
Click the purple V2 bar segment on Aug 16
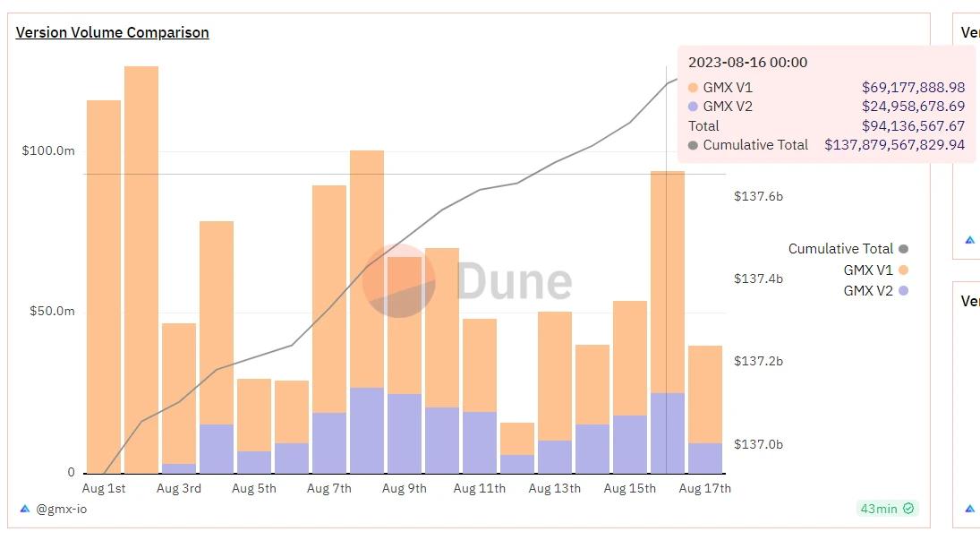point(669,430)
